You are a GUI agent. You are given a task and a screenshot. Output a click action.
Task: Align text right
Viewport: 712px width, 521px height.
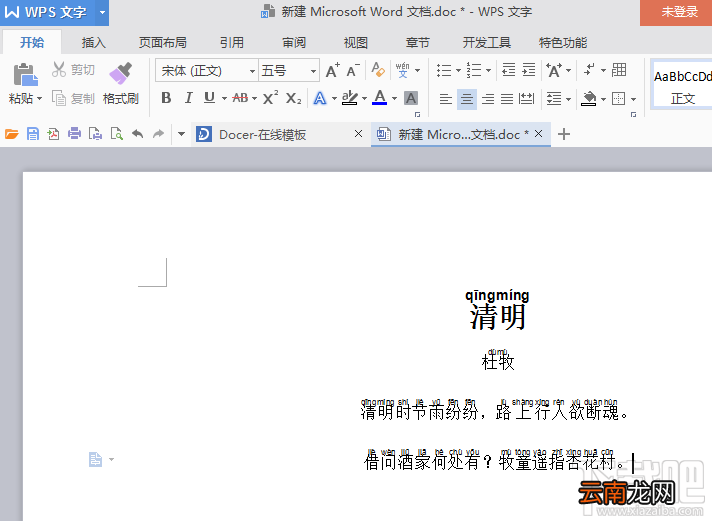[488, 99]
